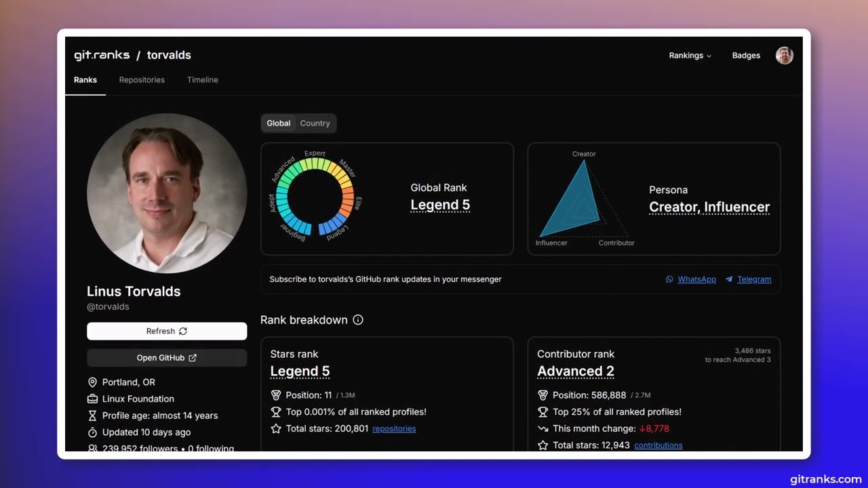Click the Updated stopwatch icon
The width and height of the screenshot is (868, 488).
coord(93,432)
